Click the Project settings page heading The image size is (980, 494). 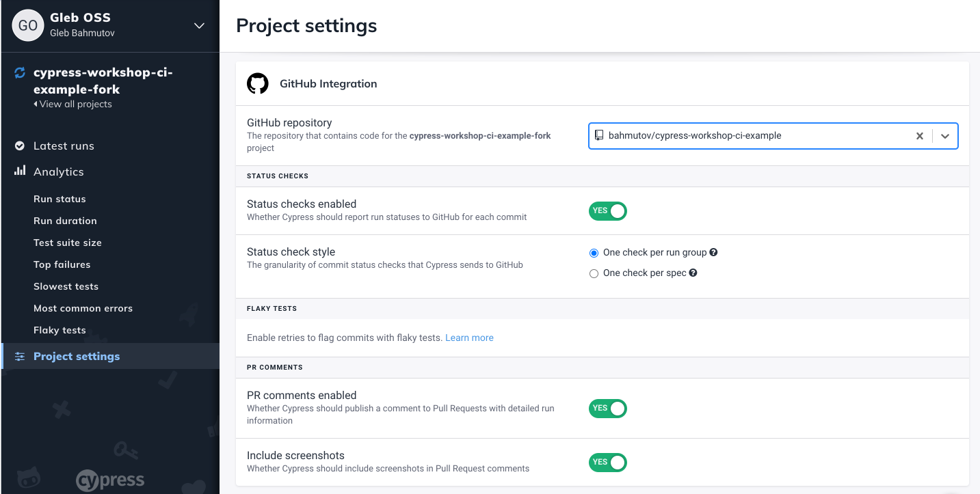pyautogui.click(x=306, y=26)
